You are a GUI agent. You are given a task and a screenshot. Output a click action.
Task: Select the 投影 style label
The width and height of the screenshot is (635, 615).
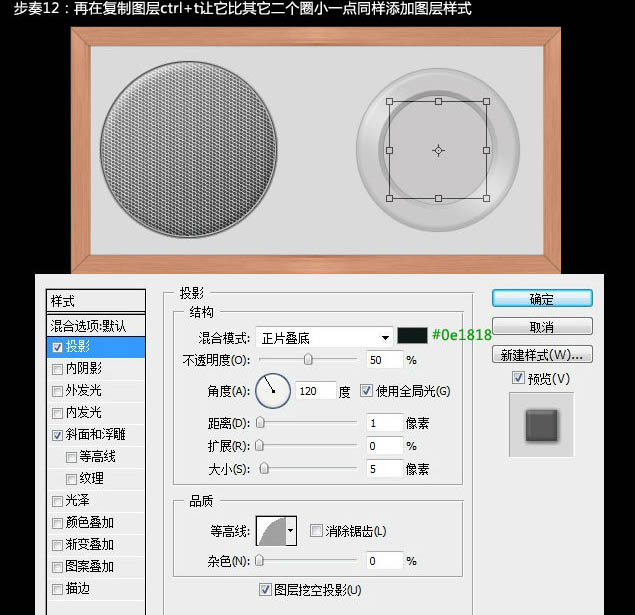click(x=78, y=347)
